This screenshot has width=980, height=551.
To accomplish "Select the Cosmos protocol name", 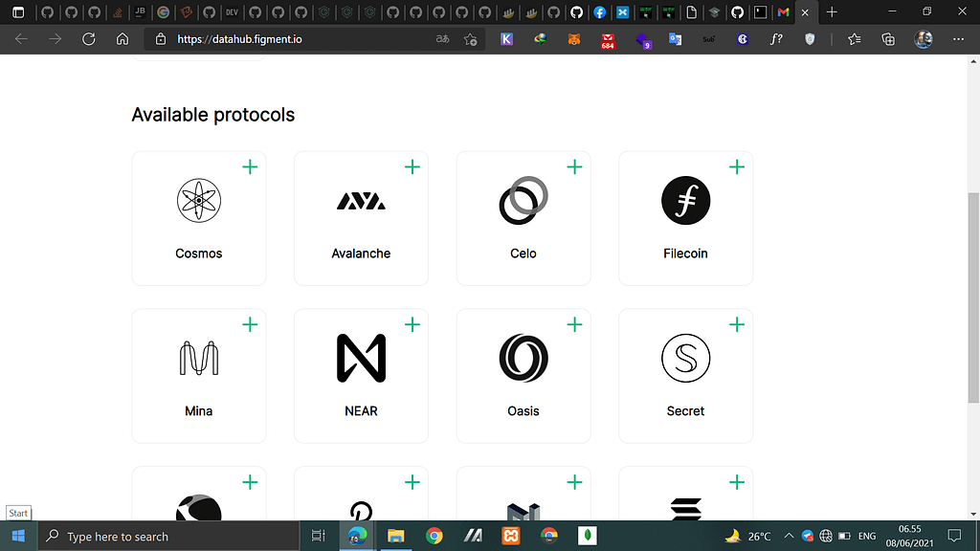I will click(199, 253).
